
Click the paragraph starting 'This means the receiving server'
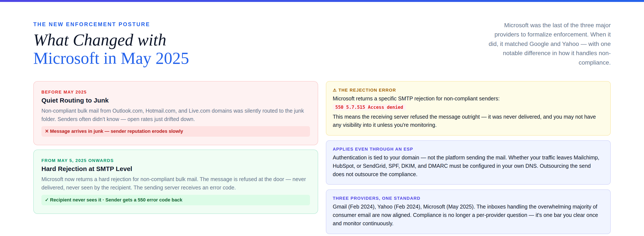464,121
